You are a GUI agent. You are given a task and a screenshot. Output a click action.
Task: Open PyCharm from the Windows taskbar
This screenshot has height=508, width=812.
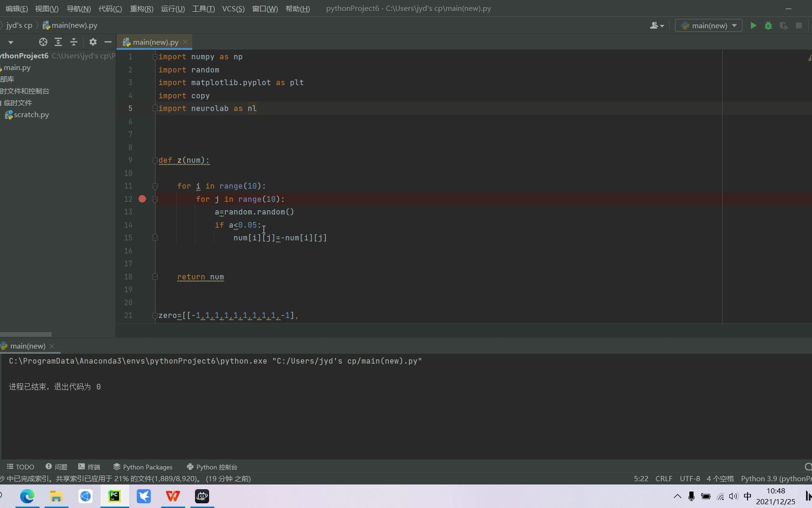115,496
